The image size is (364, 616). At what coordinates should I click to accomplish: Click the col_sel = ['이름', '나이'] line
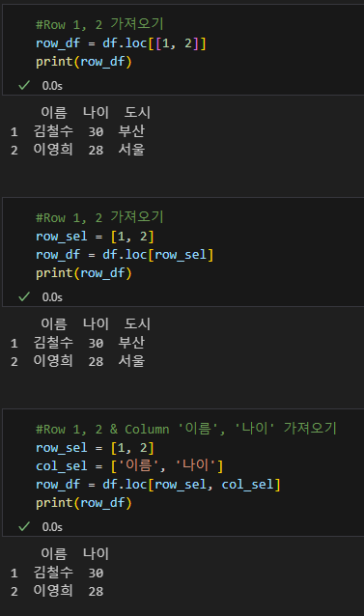129,466
